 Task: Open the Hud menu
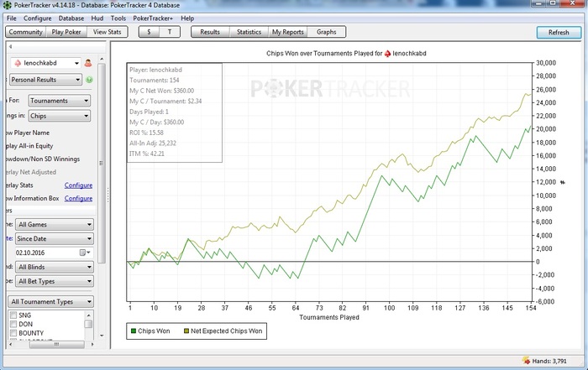(97, 18)
